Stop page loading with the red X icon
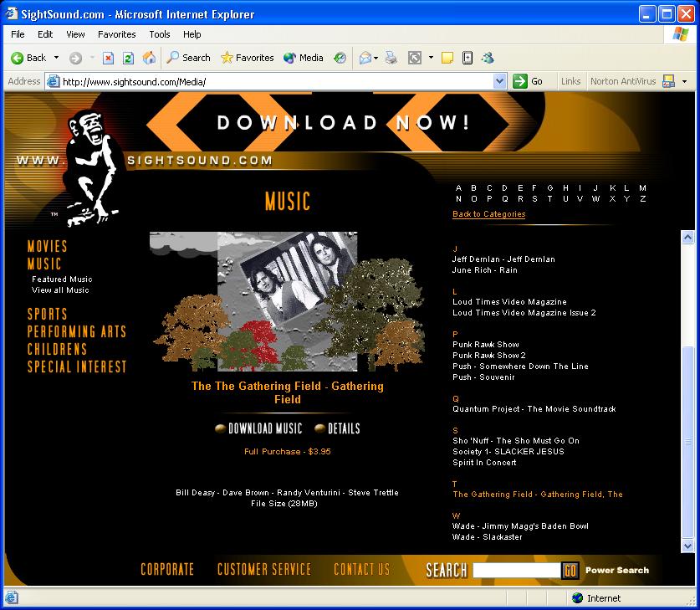 [108, 58]
